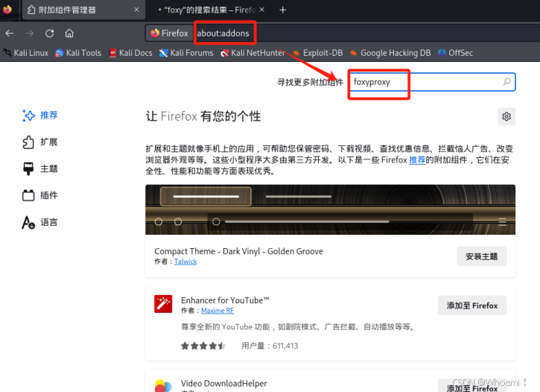Open Kali NetHunter bookmark
This screenshot has width=540, height=392.
click(x=252, y=53)
